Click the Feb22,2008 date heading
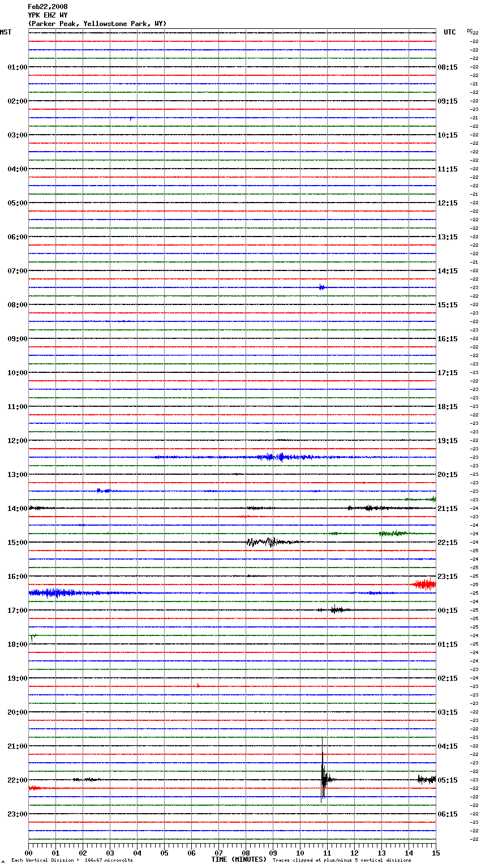The width and height of the screenshot is (481, 868). click(x=48, y=7)
